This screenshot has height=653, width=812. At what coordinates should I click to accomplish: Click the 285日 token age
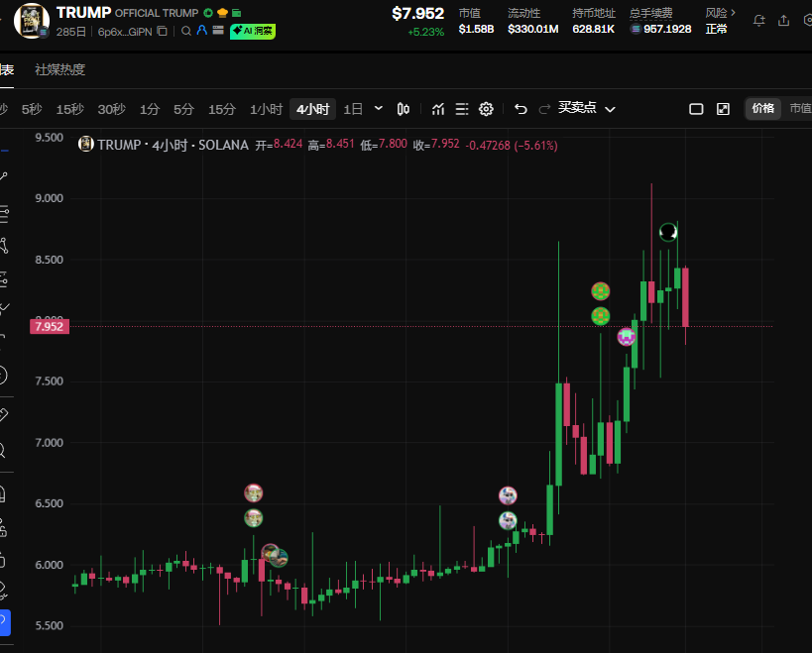[x=71, y=32]
